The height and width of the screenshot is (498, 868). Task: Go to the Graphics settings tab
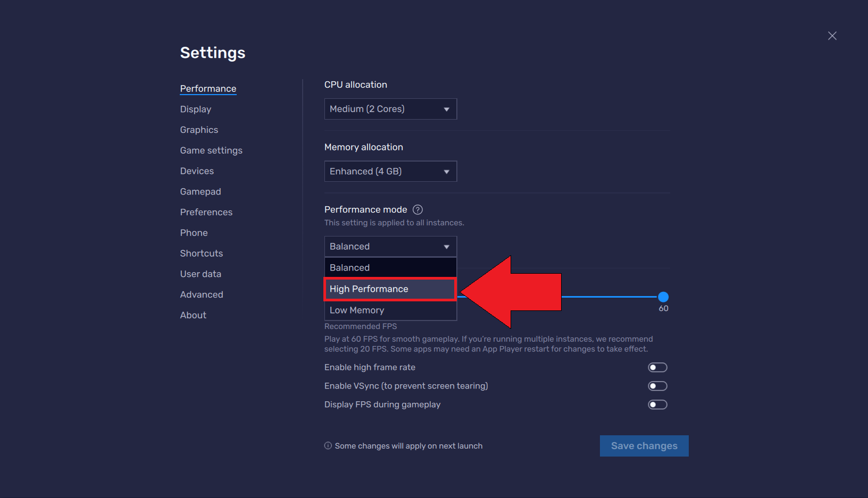199,130
